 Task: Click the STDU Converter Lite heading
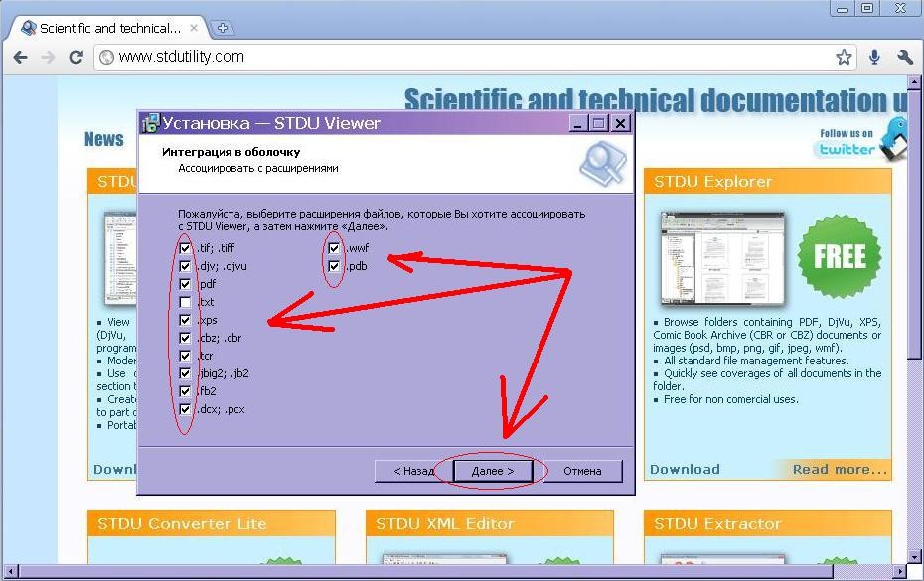coord(182,523)
